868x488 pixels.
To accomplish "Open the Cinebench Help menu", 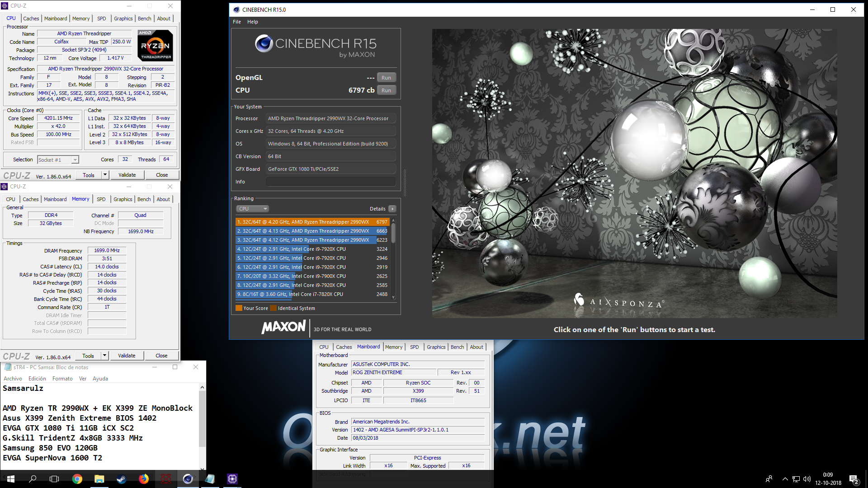I will [253, 22].
